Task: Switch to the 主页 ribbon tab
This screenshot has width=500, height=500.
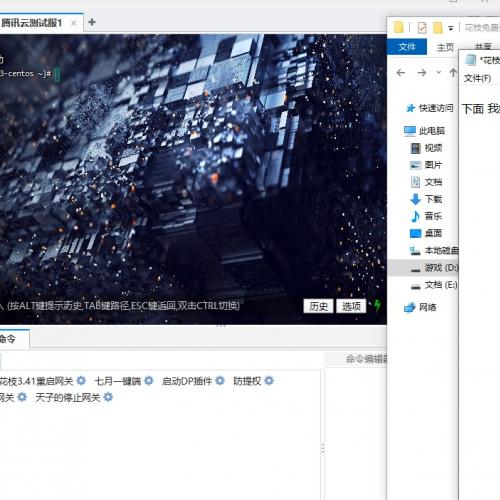Action: [x=445, y=47]
